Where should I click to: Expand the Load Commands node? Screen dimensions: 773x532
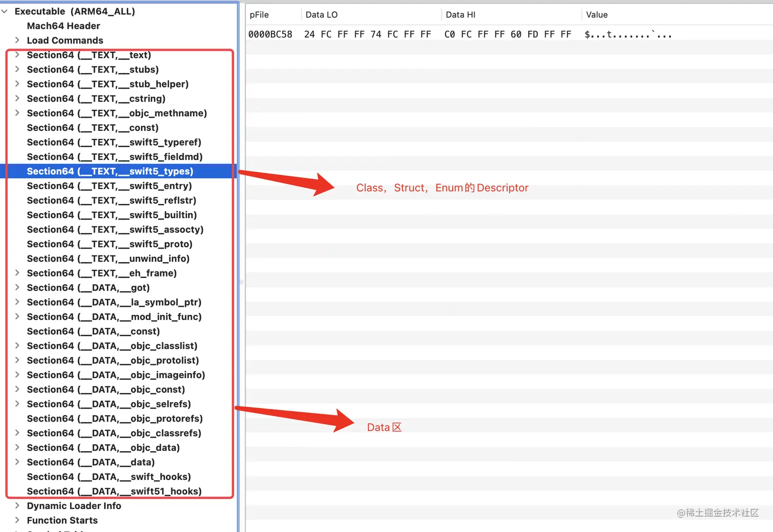point(17,40)
